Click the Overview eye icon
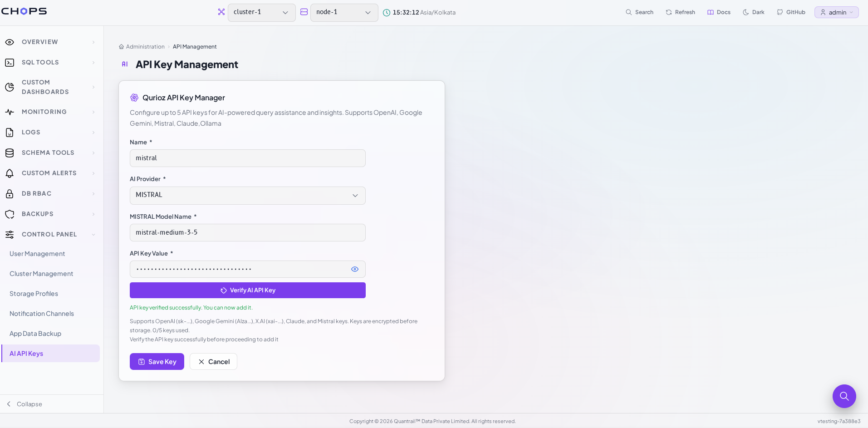This screenshot has height=428, width=868. (x=10, y=42)
